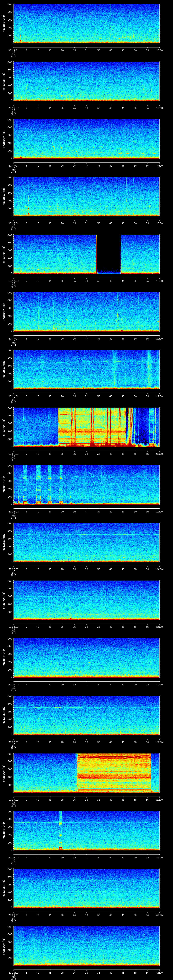
Task: Click the 23:29:00 start time label
Action: (13, 915)
